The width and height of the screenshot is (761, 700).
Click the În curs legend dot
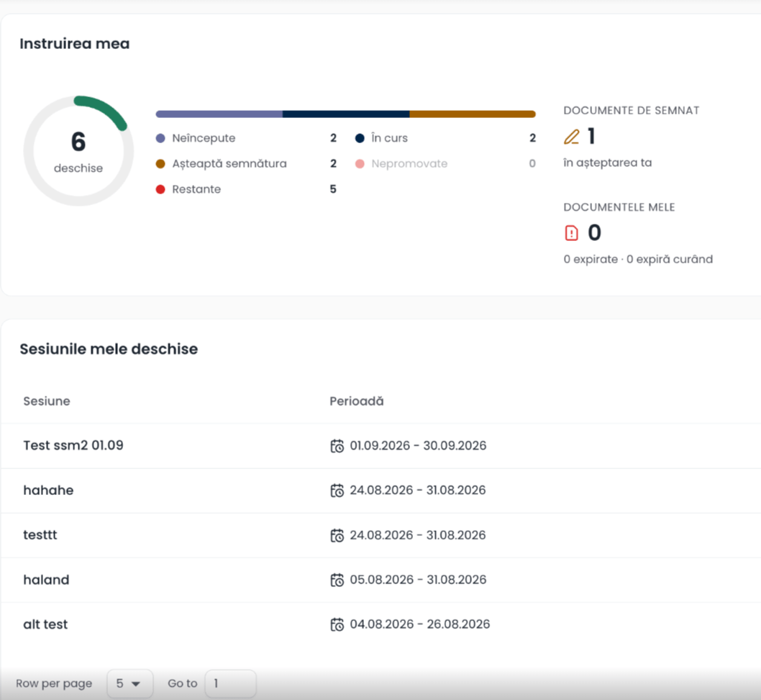(360, 138)
